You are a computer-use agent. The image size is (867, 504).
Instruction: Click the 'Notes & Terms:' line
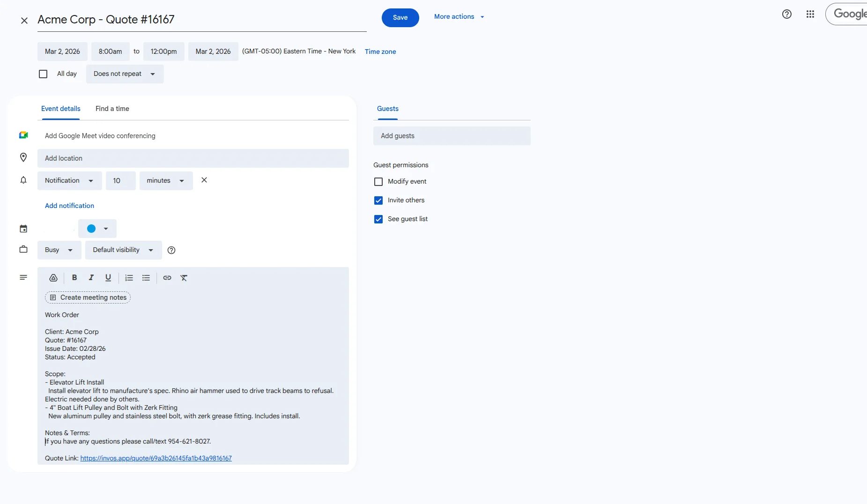point(67,433)
